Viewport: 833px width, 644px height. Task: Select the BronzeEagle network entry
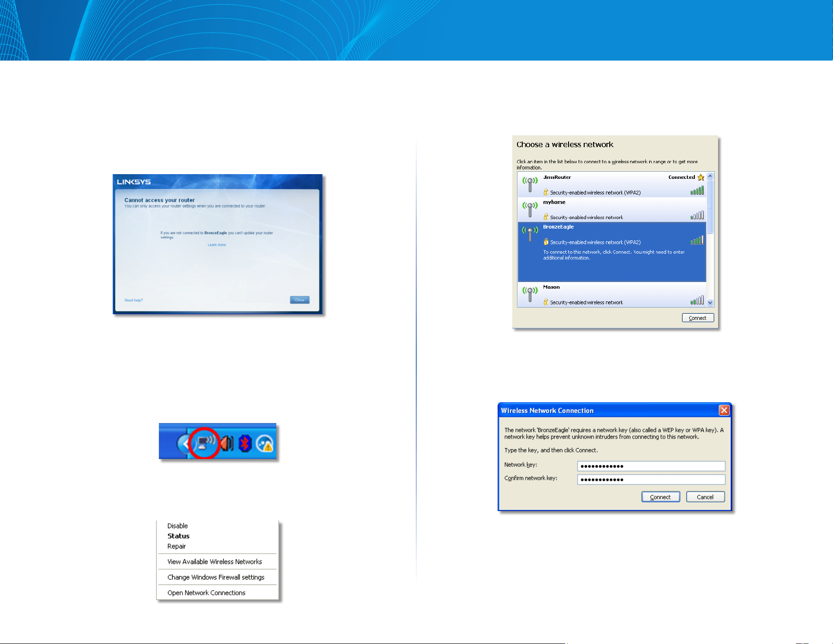pyautogui.click(x=612, y=252)
